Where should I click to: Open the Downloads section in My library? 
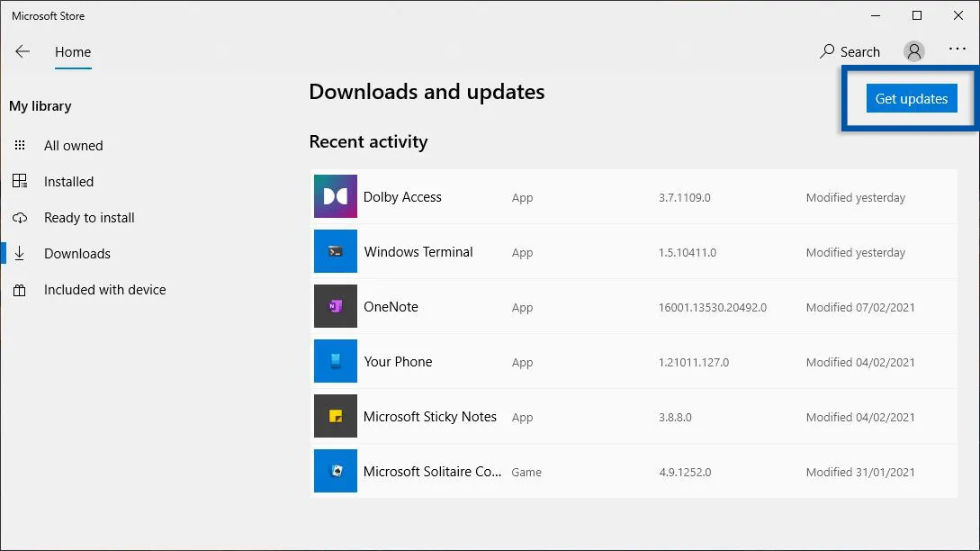click(x=77, y=253)
